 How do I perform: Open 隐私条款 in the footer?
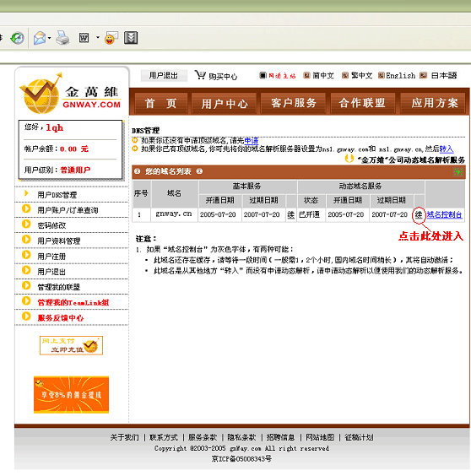(x=241, y=437)
